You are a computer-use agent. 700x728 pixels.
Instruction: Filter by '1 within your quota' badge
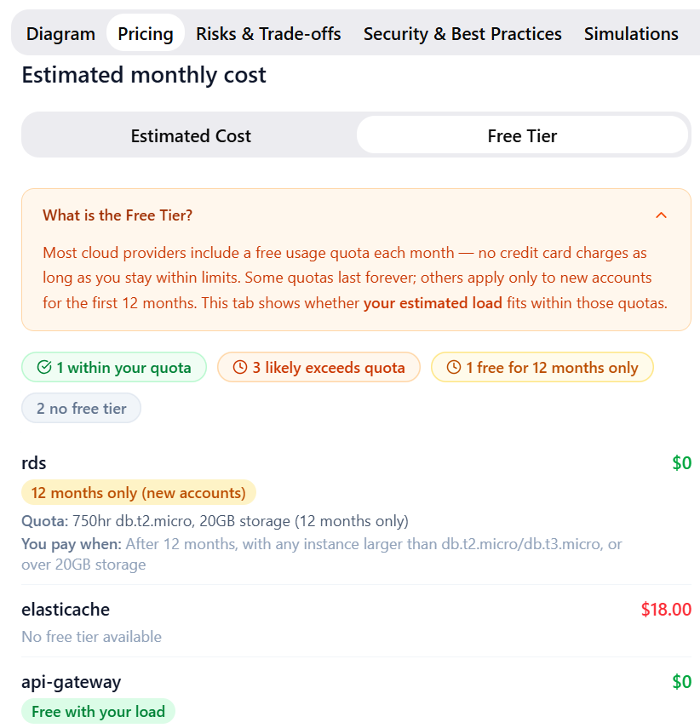tap(114, 368)
